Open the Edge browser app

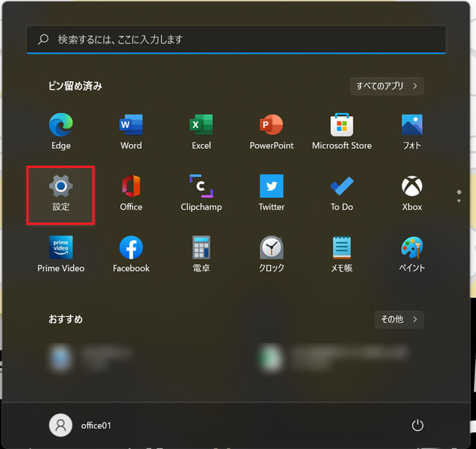tap(61, 131)
